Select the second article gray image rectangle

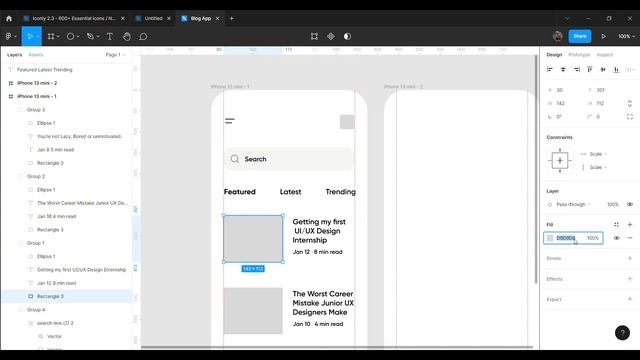pos(253,311)
